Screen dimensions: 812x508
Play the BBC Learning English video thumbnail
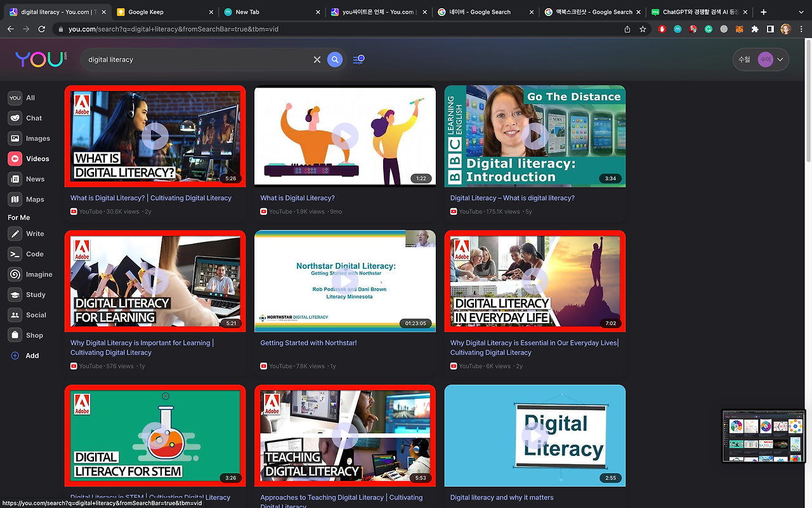[x=535, y=136]
